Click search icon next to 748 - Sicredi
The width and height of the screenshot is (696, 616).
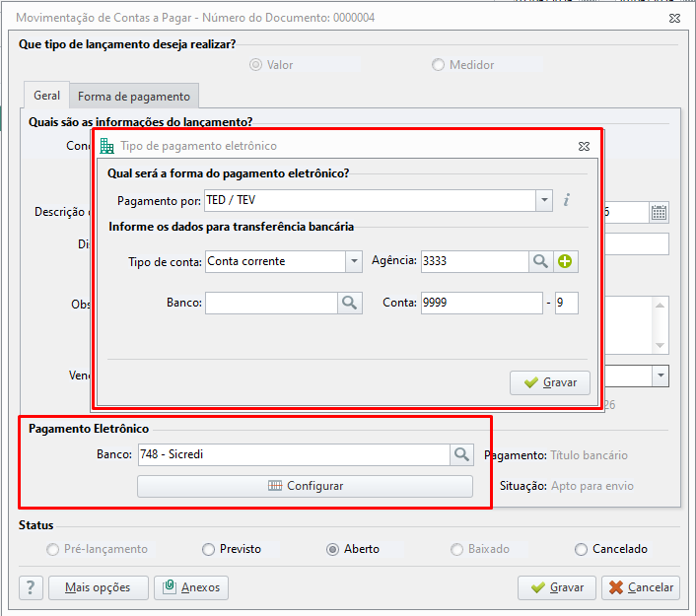pos(461,454)
